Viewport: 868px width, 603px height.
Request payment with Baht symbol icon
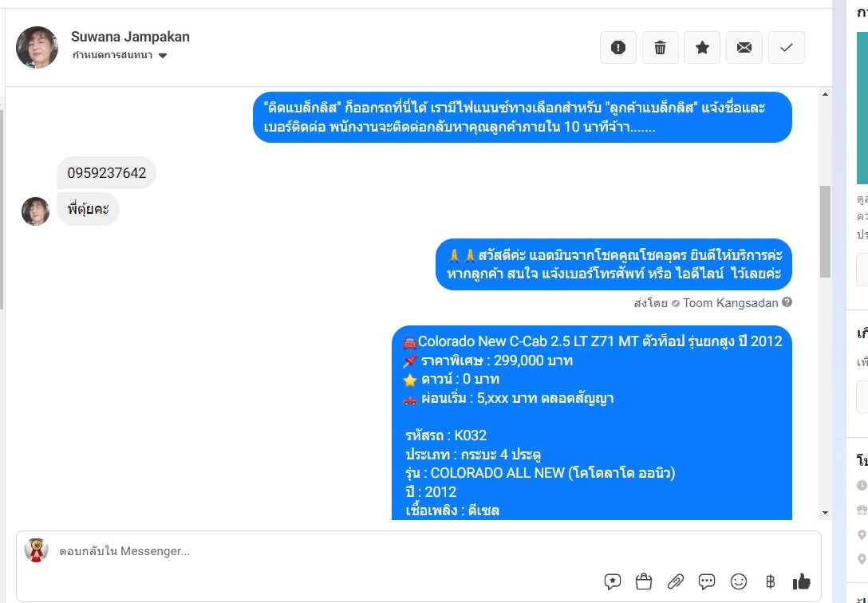click(x=770, y=581)
